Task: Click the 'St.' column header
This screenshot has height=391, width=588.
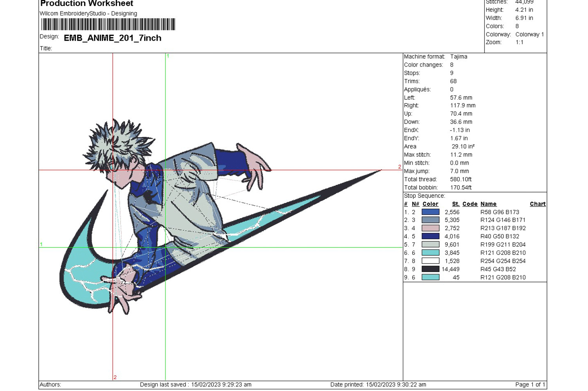Action: coord(456,204)
